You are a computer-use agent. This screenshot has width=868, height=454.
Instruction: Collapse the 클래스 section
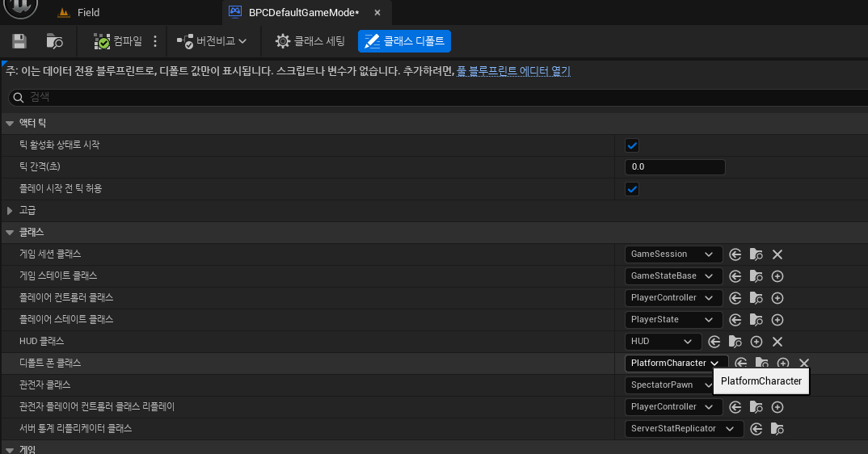10,232
